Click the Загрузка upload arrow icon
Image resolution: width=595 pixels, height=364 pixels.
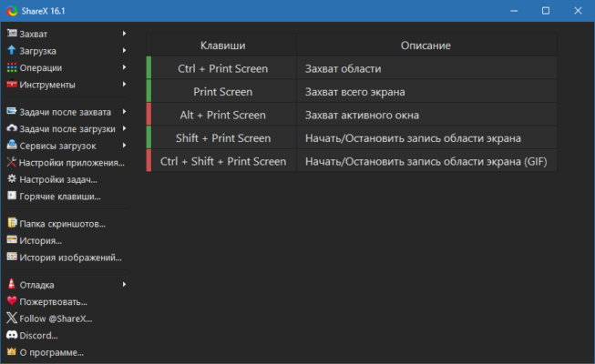[12, 50]
